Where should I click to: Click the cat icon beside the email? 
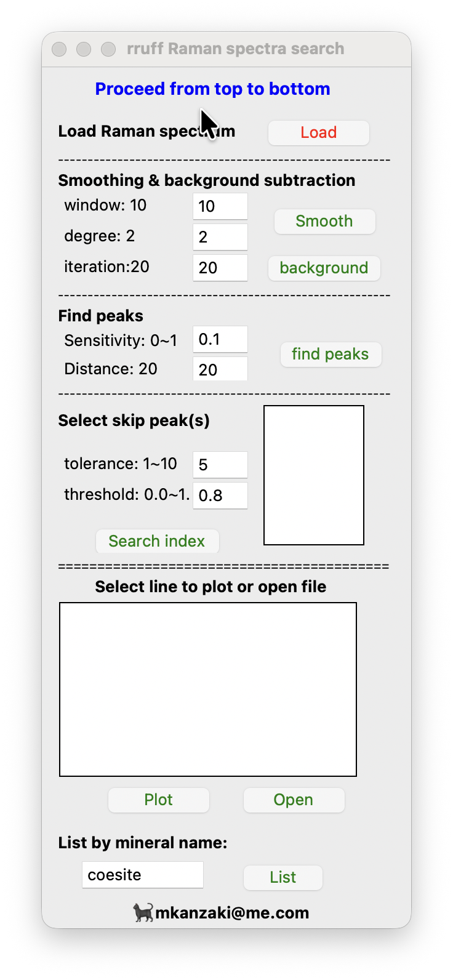[143, 912]
